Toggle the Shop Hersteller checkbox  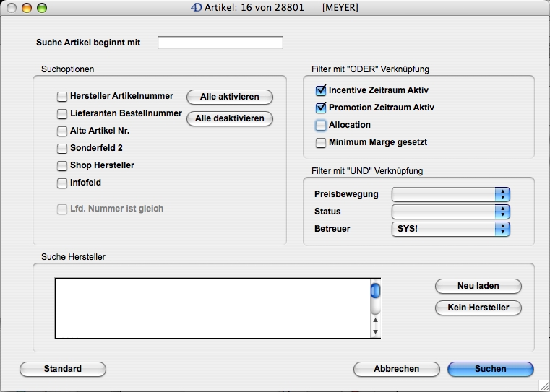click(62, 165)
